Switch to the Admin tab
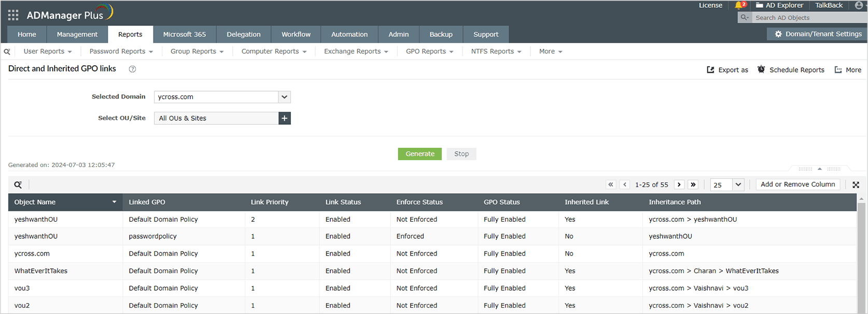The image size is (868, 314). [399, 34]
